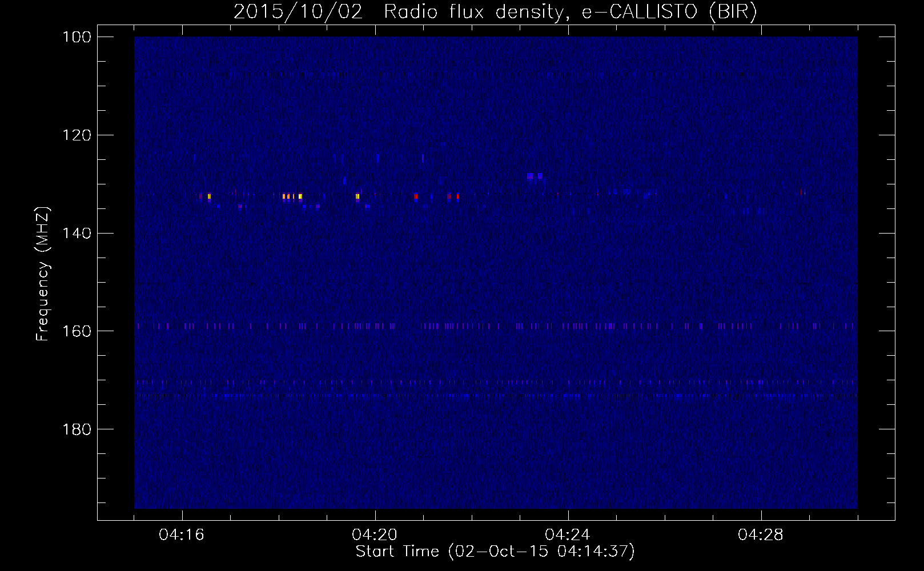The image size is (924, 571).
Task: Click the plot title 'Radio flux density, e-CALLISTO (BIR)'
Action: point(570,12)
